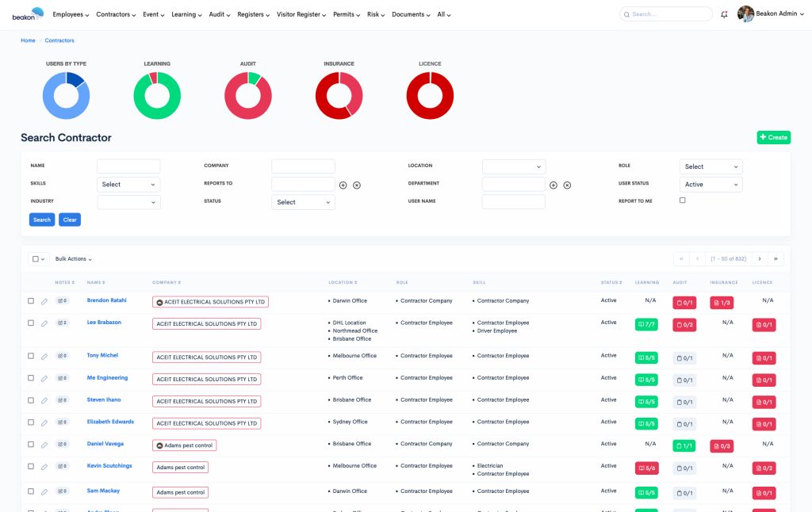This screenshot has height=512, width=812.
Task: Expand the Skills Select dropdown
Action: pos(128,184)
